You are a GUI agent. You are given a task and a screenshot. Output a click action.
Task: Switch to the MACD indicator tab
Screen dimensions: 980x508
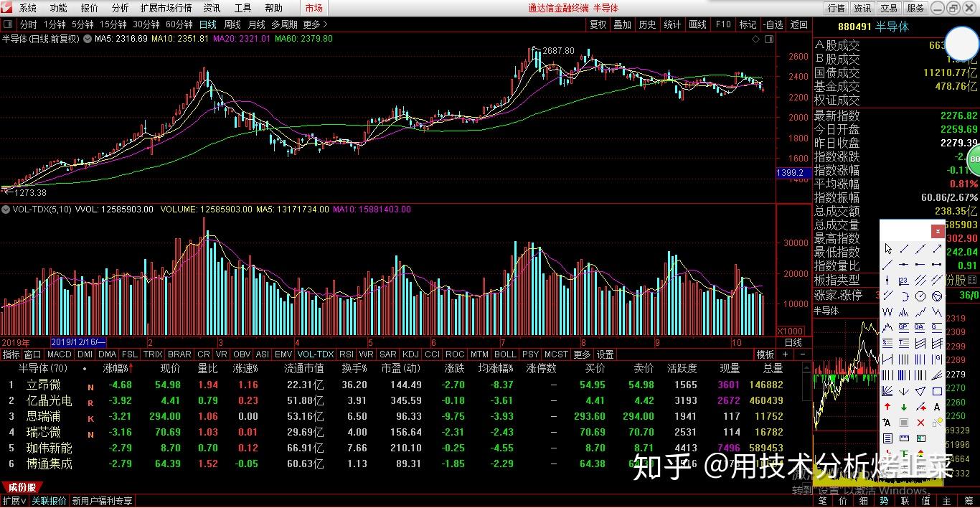(x=59, y=354)
